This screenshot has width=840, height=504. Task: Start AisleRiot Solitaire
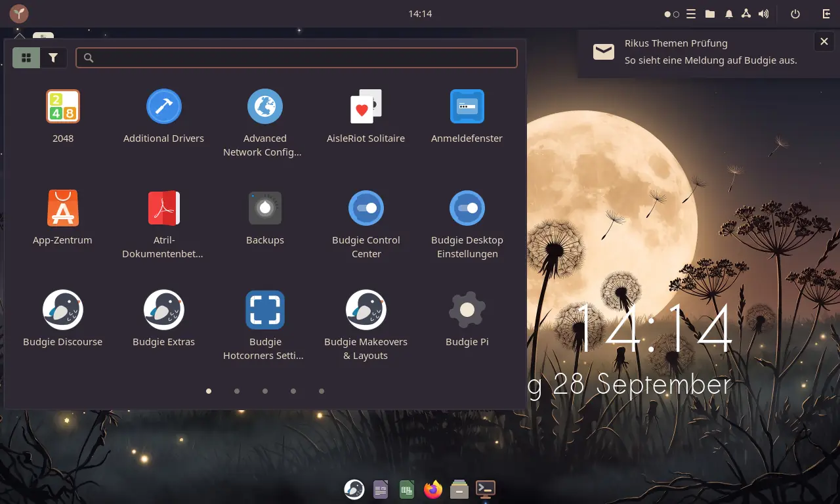point(366,116)
